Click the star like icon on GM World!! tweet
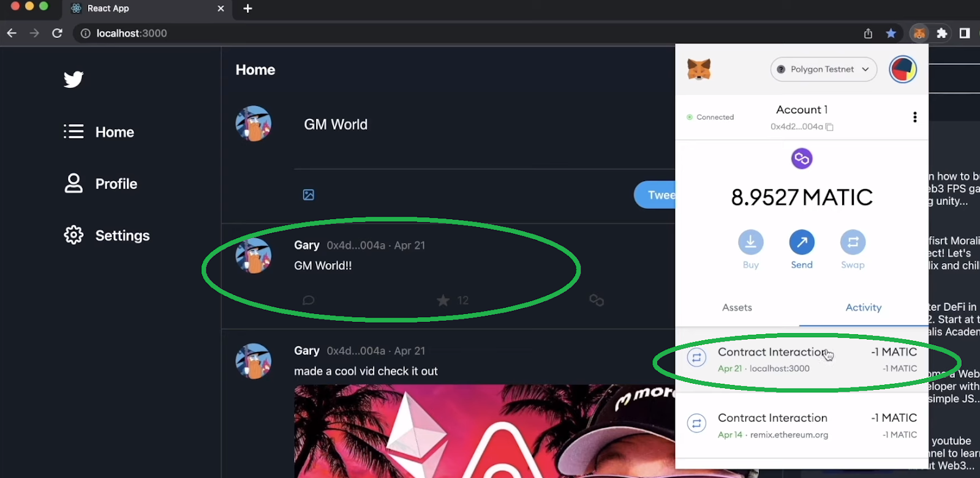The image size is (980, 478). 443,300
